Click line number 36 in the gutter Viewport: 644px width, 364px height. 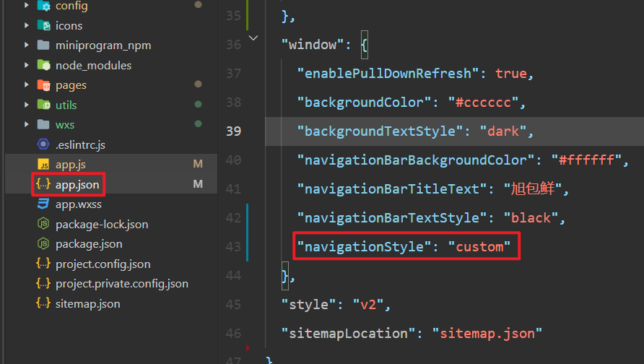coord(234,44)
